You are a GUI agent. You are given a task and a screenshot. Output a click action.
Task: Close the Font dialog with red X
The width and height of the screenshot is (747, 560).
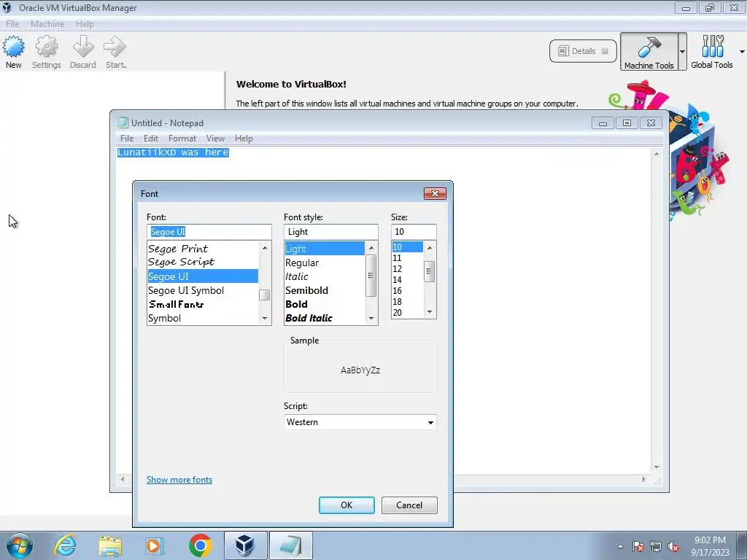(435, 193)
